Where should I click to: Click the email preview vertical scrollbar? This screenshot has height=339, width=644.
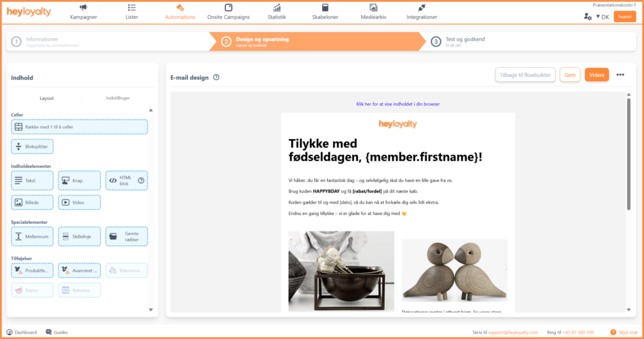[628, 154]
